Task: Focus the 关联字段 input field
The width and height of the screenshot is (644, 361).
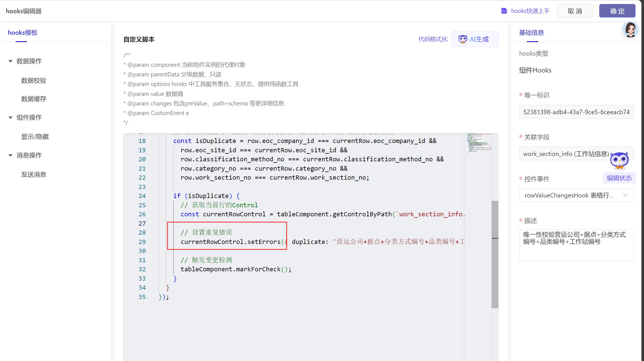Action: tap(576, 154)
